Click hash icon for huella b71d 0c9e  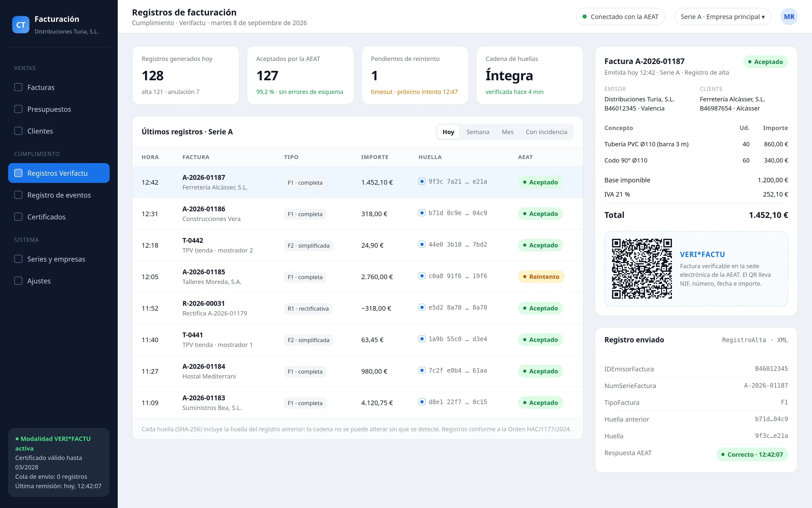click(x=422, y=213)
